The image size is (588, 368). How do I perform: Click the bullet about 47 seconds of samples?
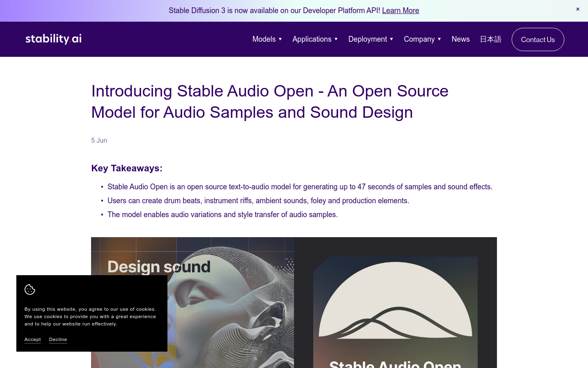click(300, 187)
